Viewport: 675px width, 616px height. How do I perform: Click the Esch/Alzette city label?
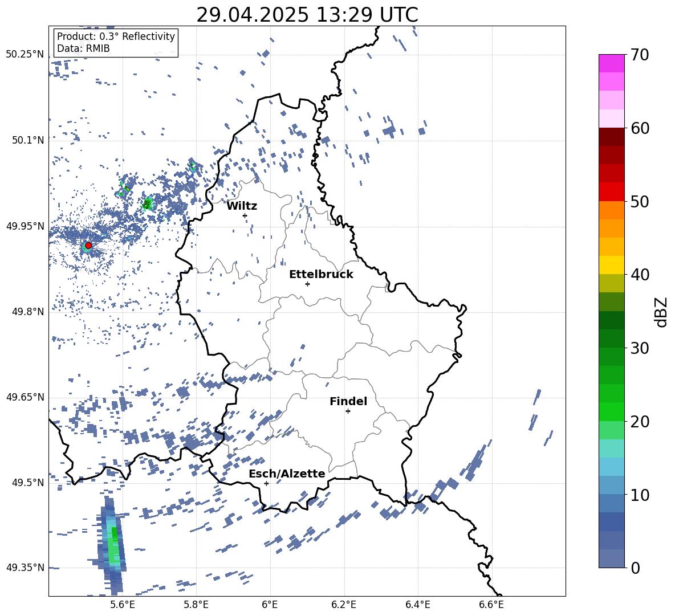[x=287, y=474]
